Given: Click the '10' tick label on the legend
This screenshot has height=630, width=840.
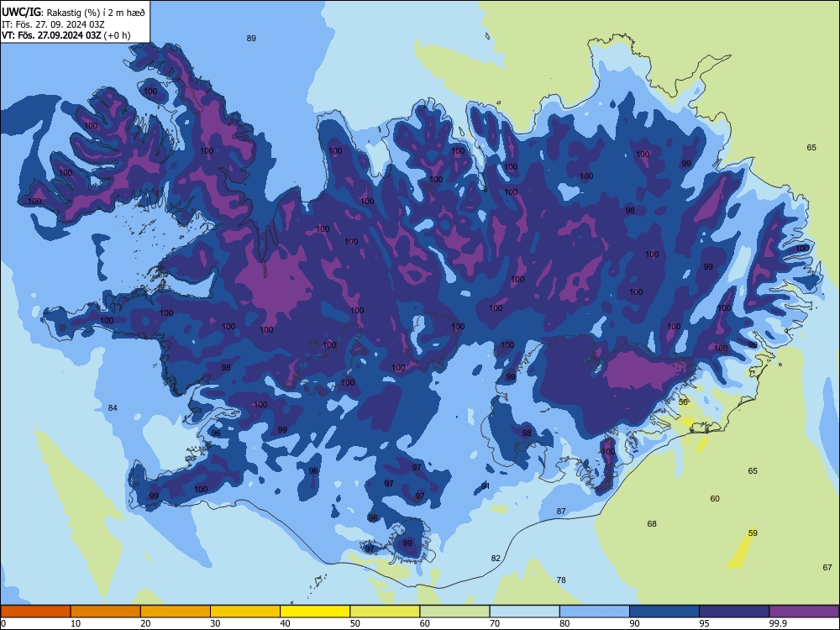Looking at the screenshot, I should point(76,623).
